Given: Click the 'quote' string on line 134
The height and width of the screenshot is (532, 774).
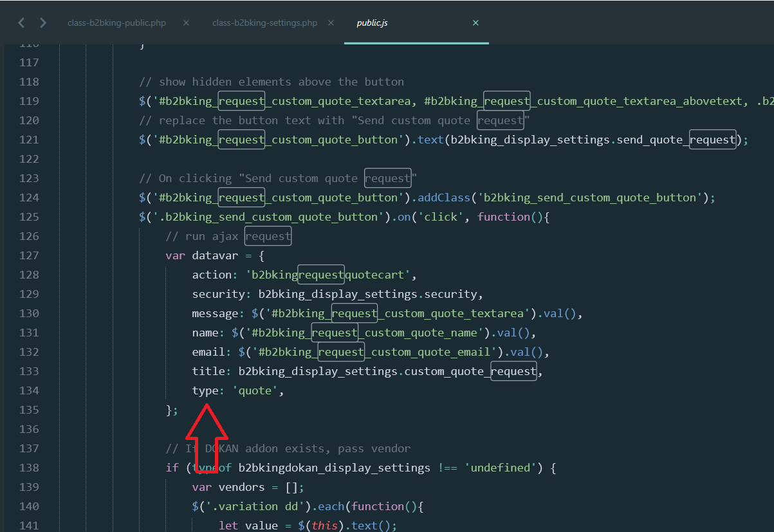Looking at the screenshot, I should (255, 390).
